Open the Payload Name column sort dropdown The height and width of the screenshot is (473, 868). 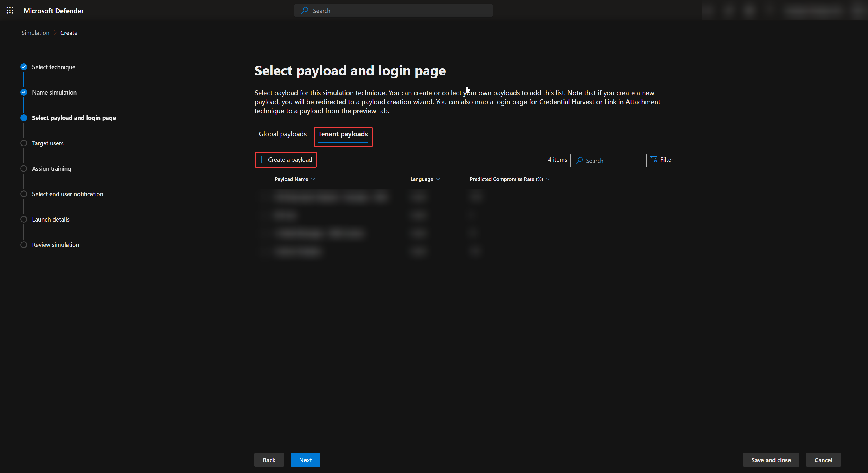coord(313,179)
